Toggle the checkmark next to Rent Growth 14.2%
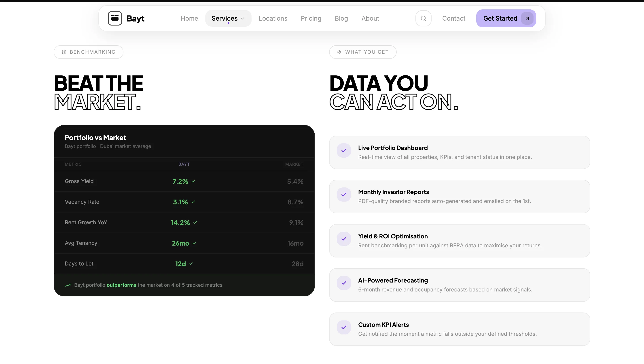 click(195, 222)
